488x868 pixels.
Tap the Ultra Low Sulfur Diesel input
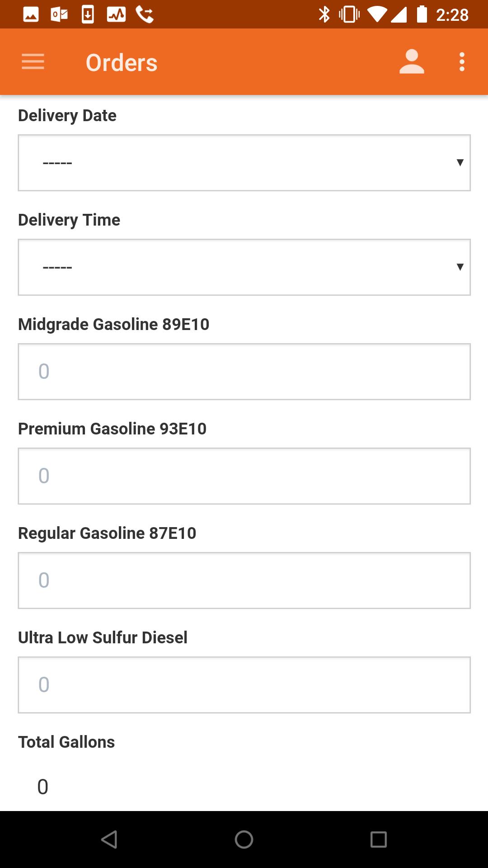pyautogui.click(x=244, y=685)
